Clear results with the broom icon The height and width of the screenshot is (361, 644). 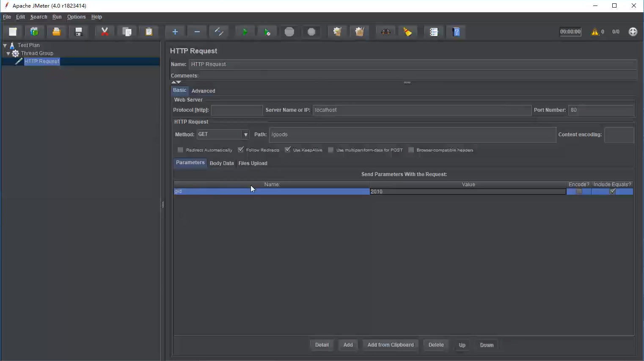pyautogui.click(x=337, y=32)
